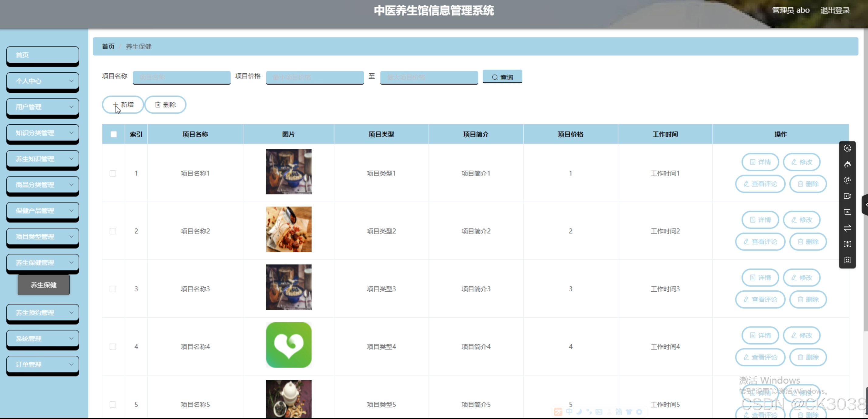Click the flame disc icon in floating toolbar
The image size is (868, 419).
point(847,164)
